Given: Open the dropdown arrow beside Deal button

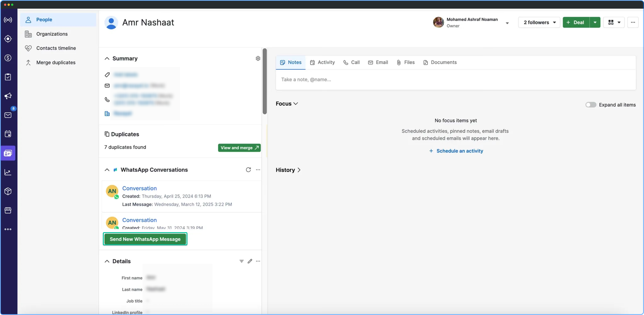Looking at the screenshot, I should pos(595,22).
